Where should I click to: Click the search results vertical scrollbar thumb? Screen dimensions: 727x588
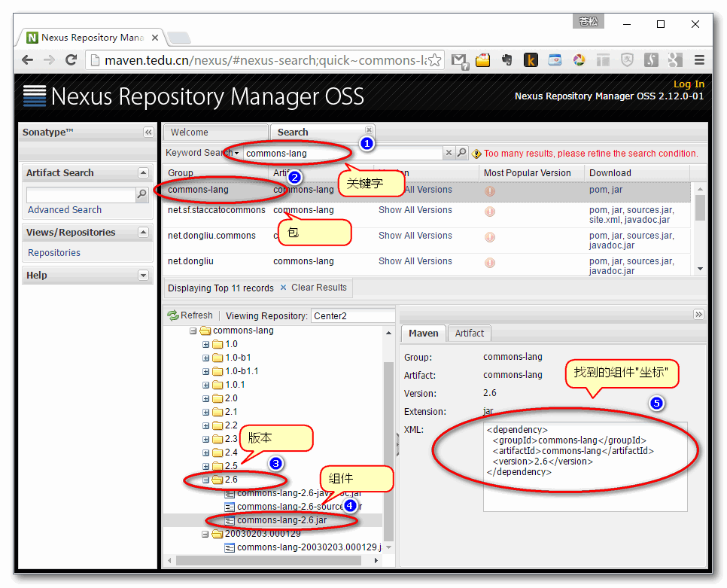700,208
